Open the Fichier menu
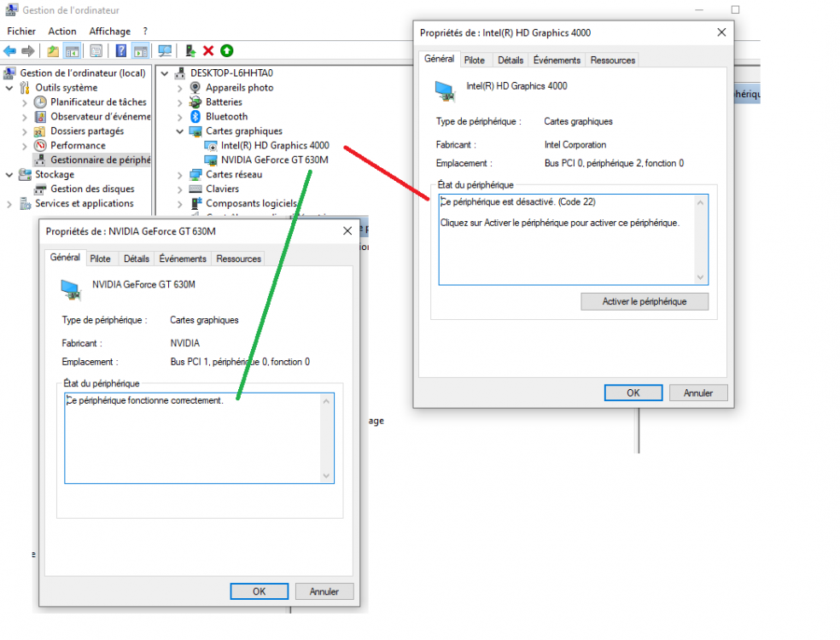This screenshot has height=640, width=840. pos(21,31)
